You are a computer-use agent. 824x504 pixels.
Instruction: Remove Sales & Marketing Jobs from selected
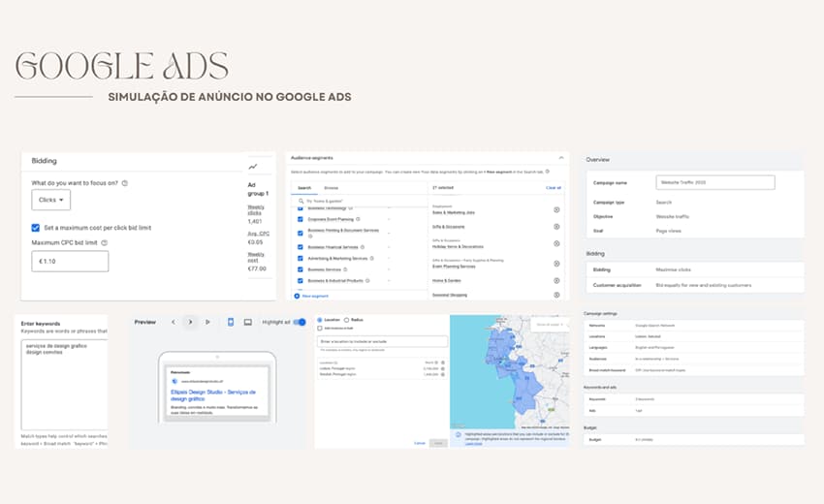pyautogui.click(x=556, y=209)
